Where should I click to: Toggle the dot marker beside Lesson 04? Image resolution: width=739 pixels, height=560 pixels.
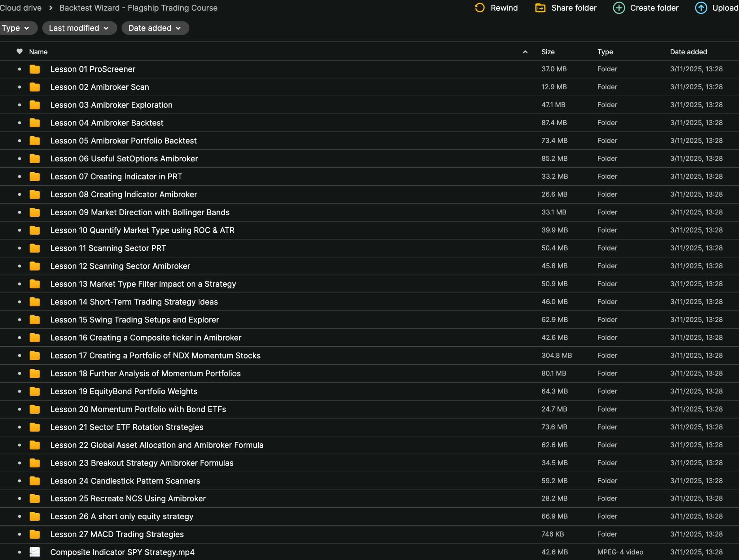click(19, 123)
